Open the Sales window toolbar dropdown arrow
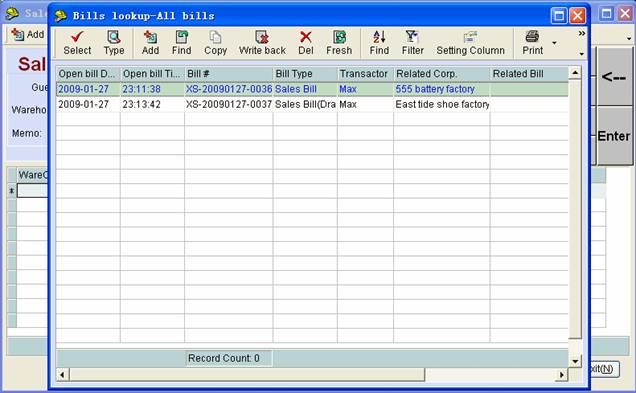 pos(629,39)
